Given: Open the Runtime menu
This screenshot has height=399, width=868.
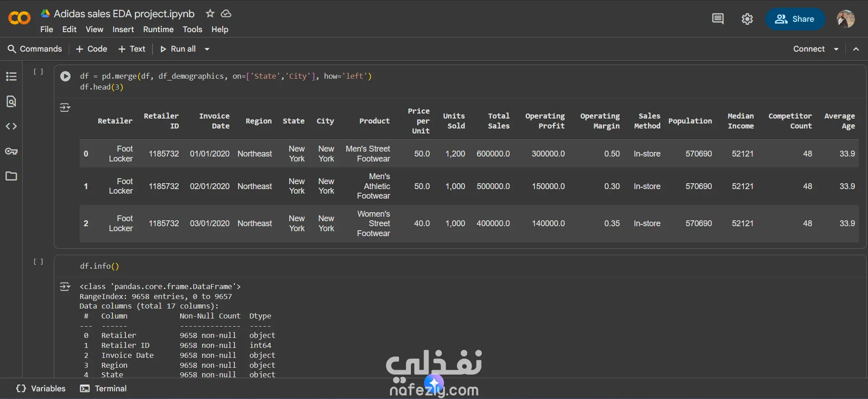Looking at the screenshot, I should pyautogui.click(x=158, y=29).
